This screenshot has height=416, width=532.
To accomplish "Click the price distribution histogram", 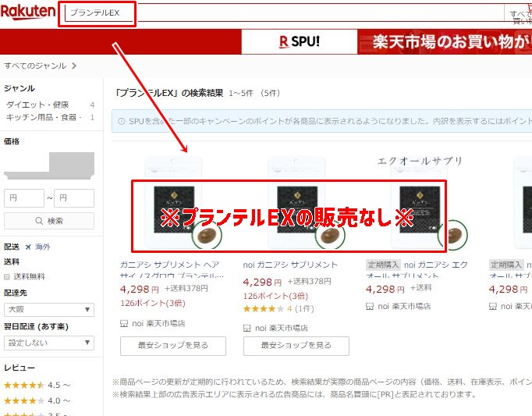I will click(x=49, y=165).
